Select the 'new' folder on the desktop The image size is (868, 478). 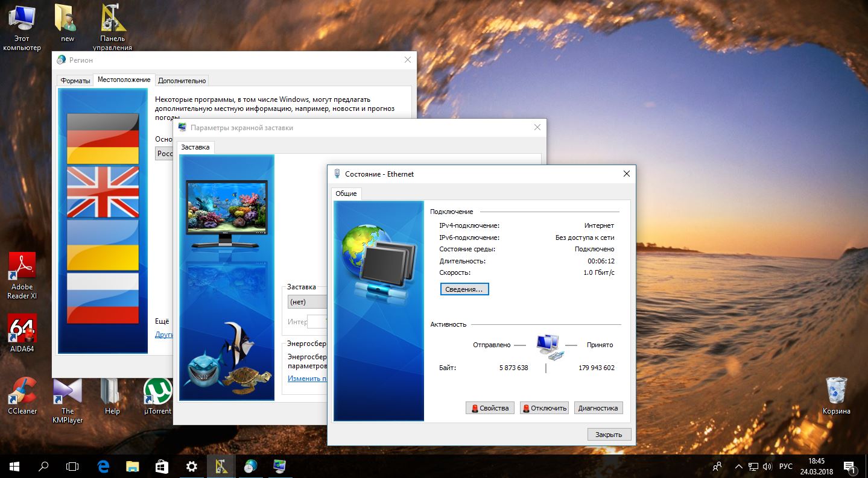tap(68, 24)
